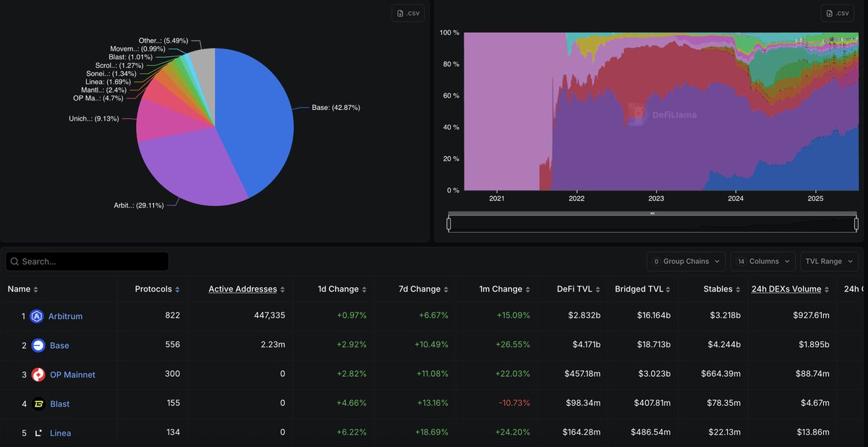
Task: Click Linea's +18.69% 7d change value
Action: pyautogui.click(x=431, y=433)
